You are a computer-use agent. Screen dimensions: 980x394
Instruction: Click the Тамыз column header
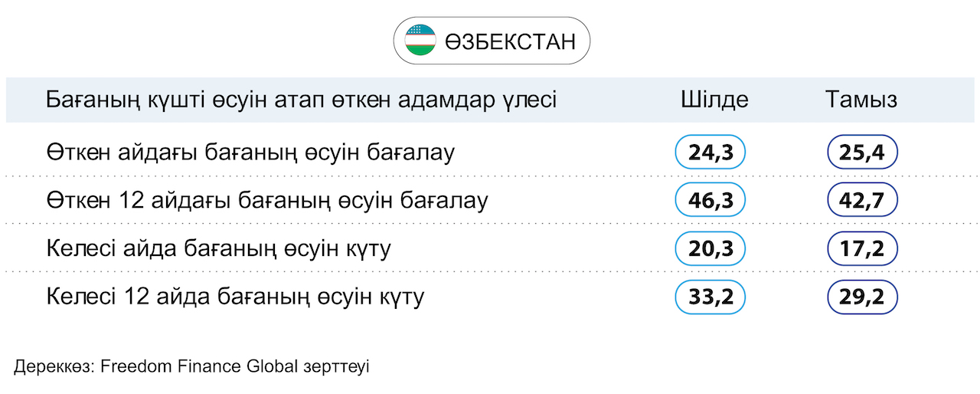pyautogui.click(x=861, y=100)
